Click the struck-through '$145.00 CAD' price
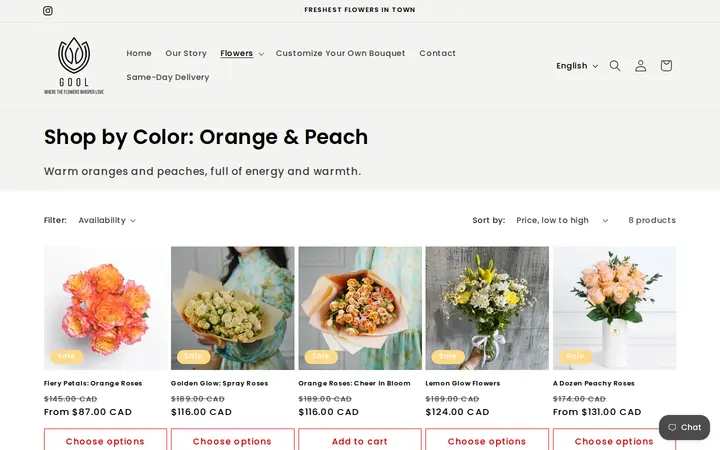 coord(71,399)
